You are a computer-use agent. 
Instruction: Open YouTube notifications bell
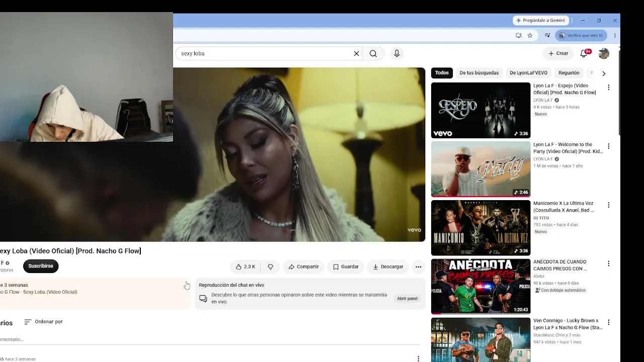click(x=584, y=53)
